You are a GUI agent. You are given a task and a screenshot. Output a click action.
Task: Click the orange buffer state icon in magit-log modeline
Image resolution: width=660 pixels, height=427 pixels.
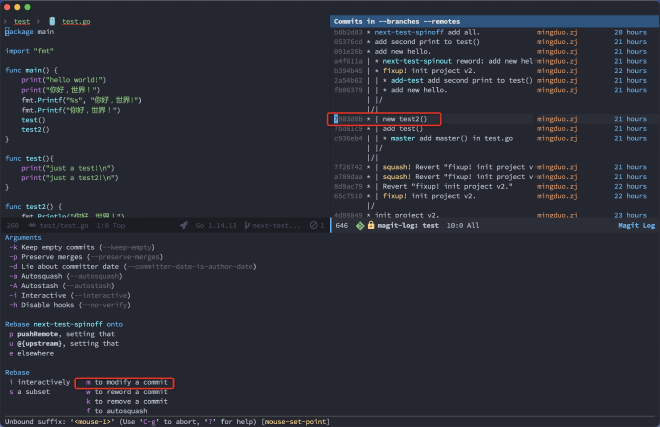358,225
